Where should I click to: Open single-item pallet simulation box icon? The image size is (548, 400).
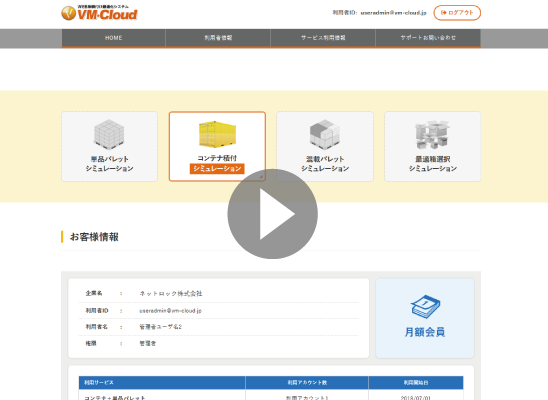point(109,134)
